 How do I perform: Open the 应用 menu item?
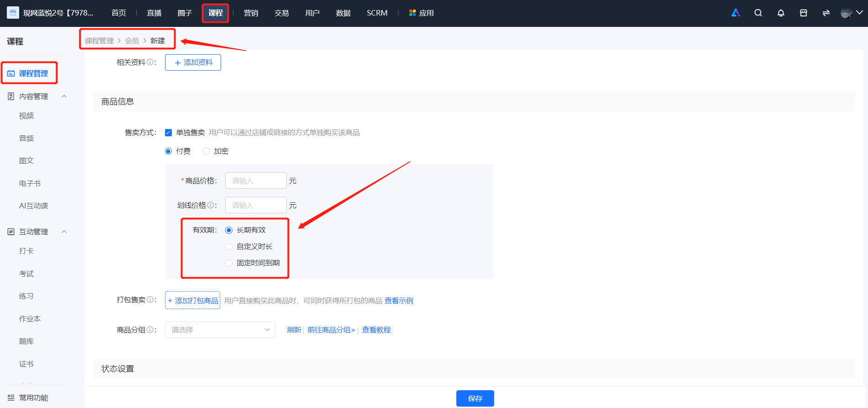[421, 13]
